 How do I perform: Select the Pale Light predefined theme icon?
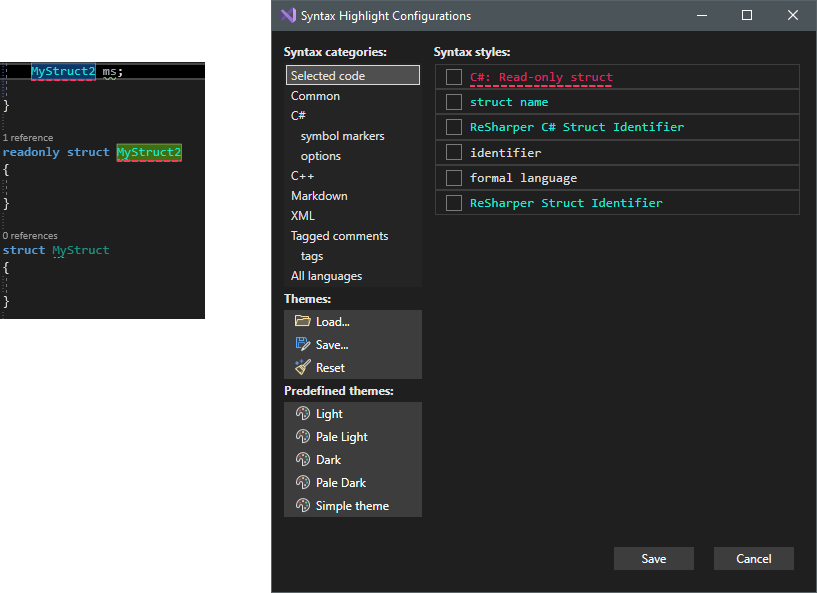point(302,436)
